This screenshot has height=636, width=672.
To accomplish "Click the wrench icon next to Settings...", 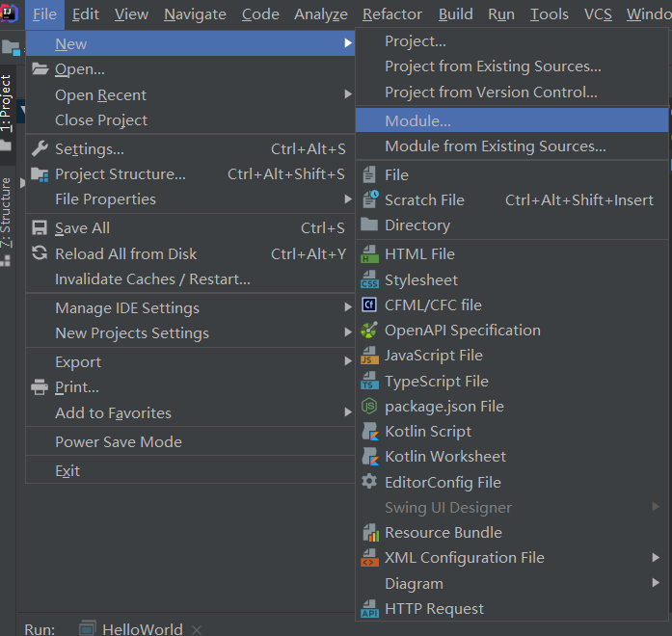I will tap(40, 148).
